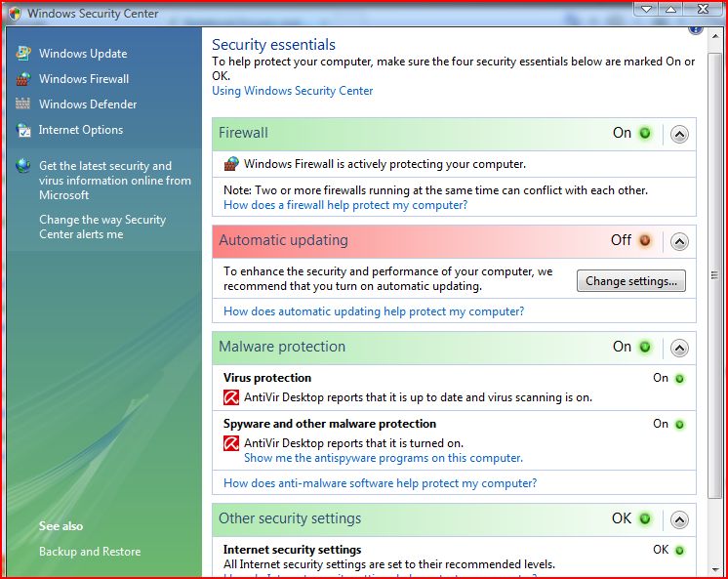Open Internet Options from the sidebar

81,130
